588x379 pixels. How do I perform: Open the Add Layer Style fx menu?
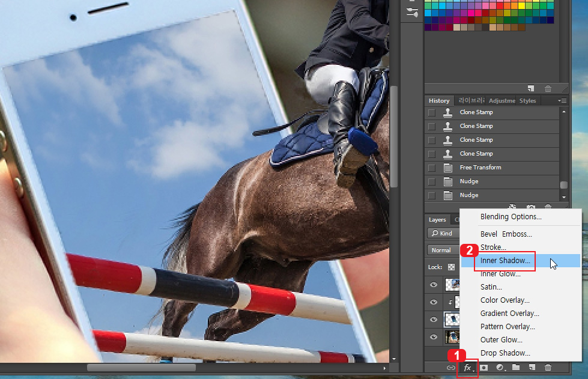[468, 367]
